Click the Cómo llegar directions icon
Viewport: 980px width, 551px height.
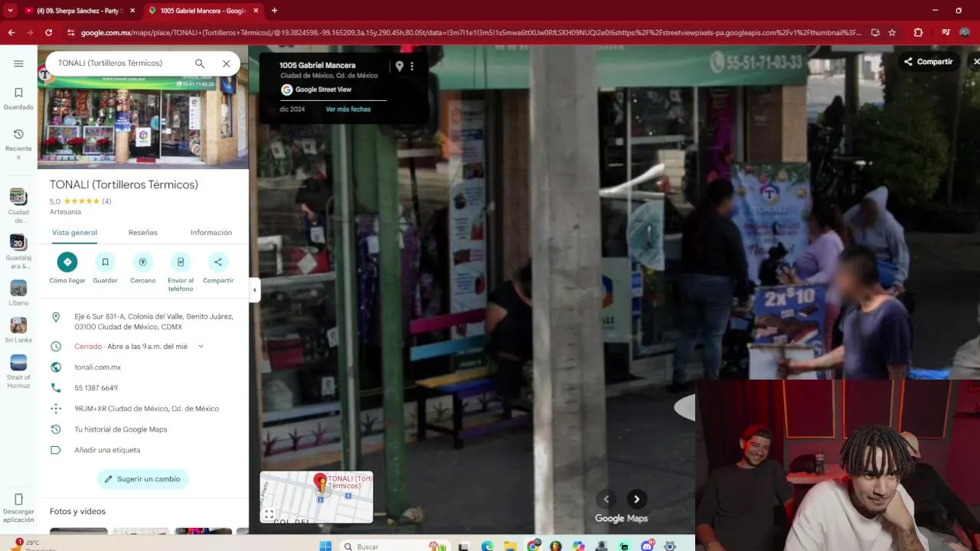67,262
